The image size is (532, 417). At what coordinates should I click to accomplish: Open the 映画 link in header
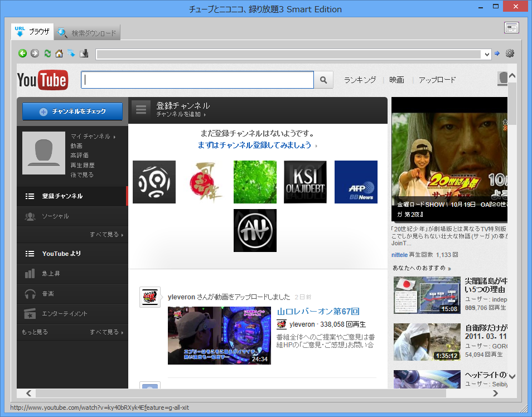396,80
